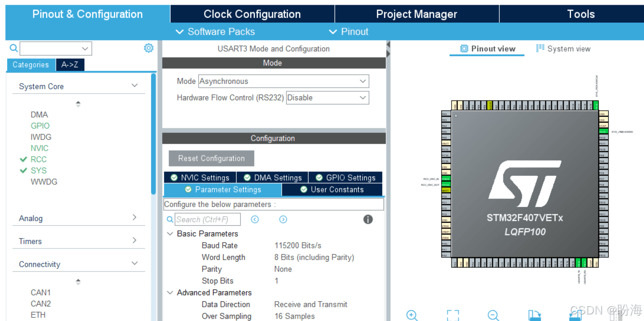The width and height of the screenshot is (644, 321).
Task: Switch to the A->Z list tab
Action: [x=70, y=65]
